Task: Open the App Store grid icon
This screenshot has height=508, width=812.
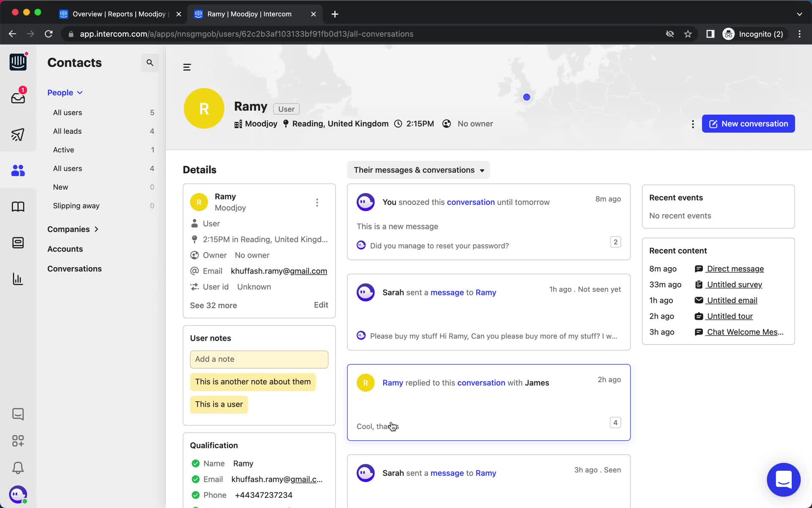Action: (x=18, y=441)
